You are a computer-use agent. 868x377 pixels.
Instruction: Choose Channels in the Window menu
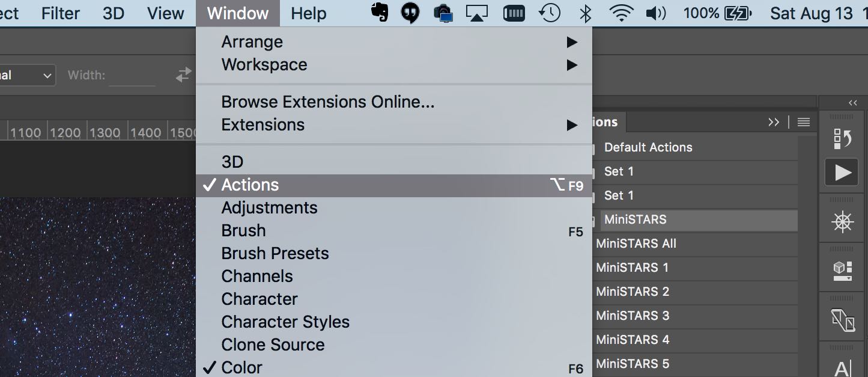(x=393, y=277)
